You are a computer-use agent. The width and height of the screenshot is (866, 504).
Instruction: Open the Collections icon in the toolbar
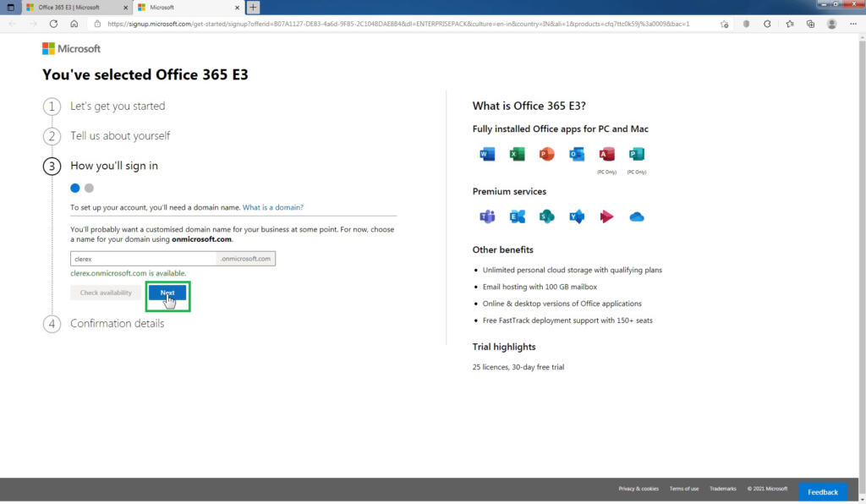click(810, 24)
